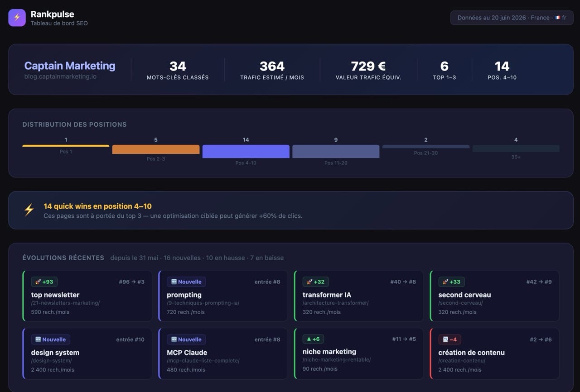Click the #96 → #3 position change
The width and height of the screenshot is (580, 392).
tap(132, 282)
